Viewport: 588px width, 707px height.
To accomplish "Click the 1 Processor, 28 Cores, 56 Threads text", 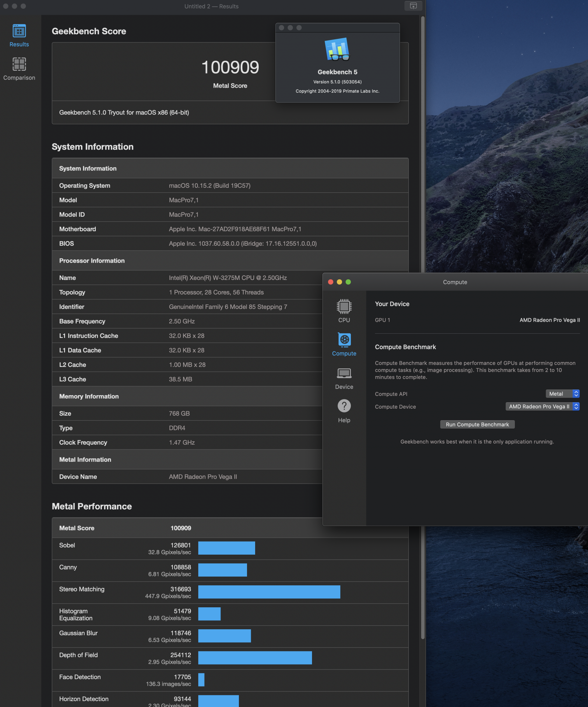I will (x=216, y=292).
